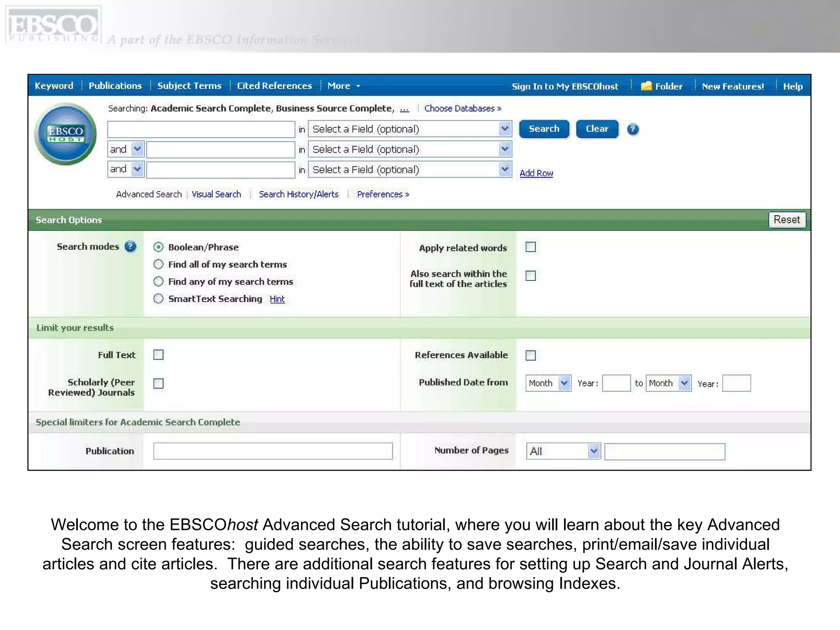Tick Apply related words checkbox
Viewport: 840px width, 630px height.
pyautogui.click(x=530, y=247)
